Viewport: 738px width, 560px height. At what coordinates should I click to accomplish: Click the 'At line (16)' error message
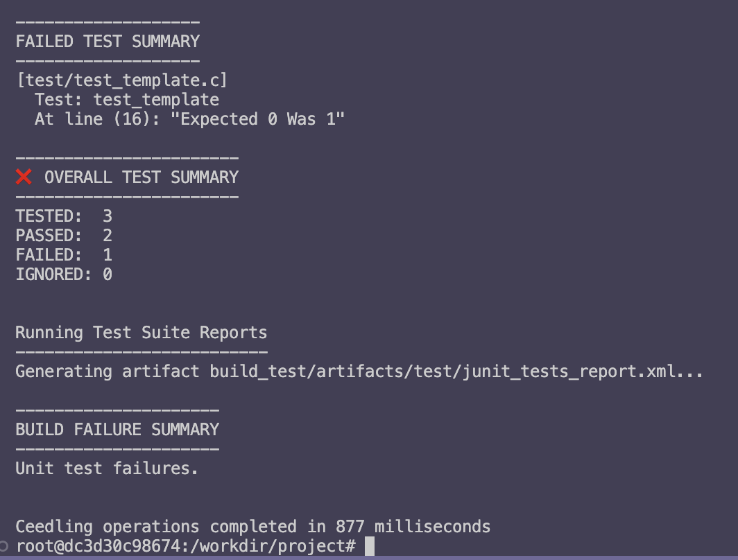tap(189, 119)
